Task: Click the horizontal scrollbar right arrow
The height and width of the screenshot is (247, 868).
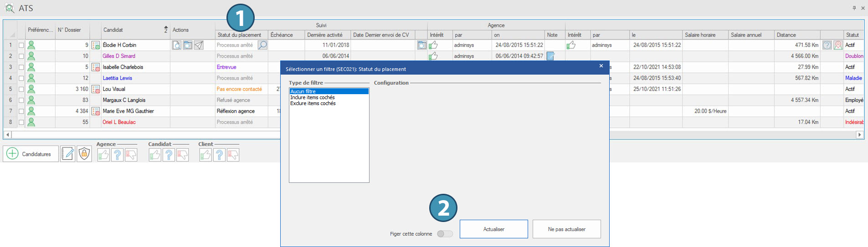Action: pos(859,135)
